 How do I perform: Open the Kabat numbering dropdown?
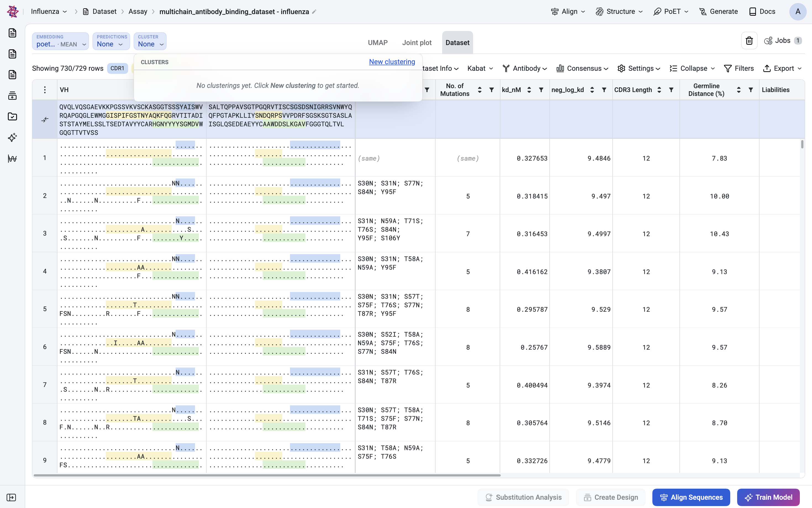(x=480, y=69)
